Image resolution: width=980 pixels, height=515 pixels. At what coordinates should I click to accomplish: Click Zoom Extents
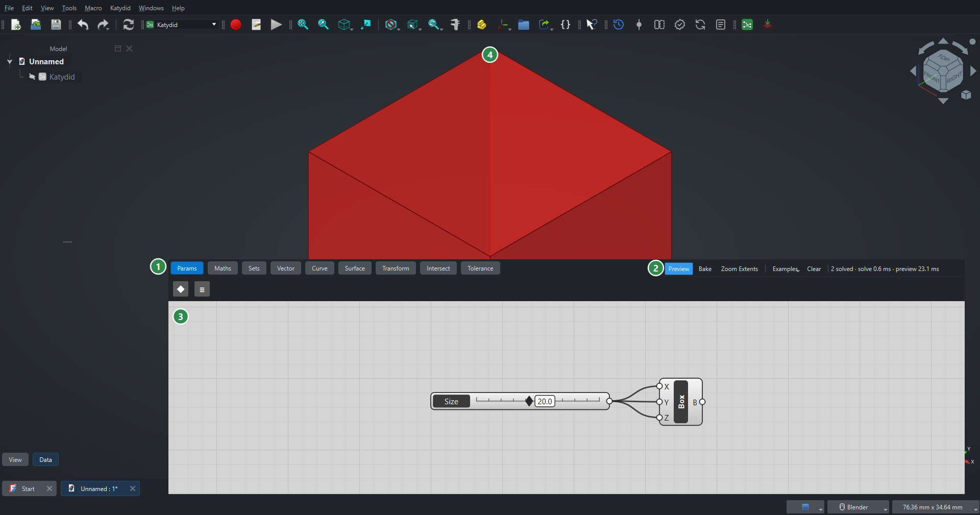pyautogui.click(x=740, y=269)
